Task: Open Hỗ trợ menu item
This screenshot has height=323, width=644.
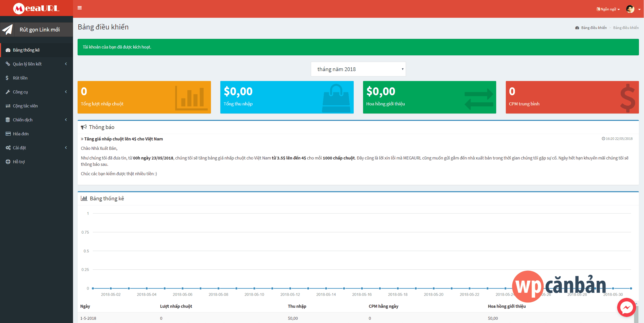Action: tap(37, 162)
